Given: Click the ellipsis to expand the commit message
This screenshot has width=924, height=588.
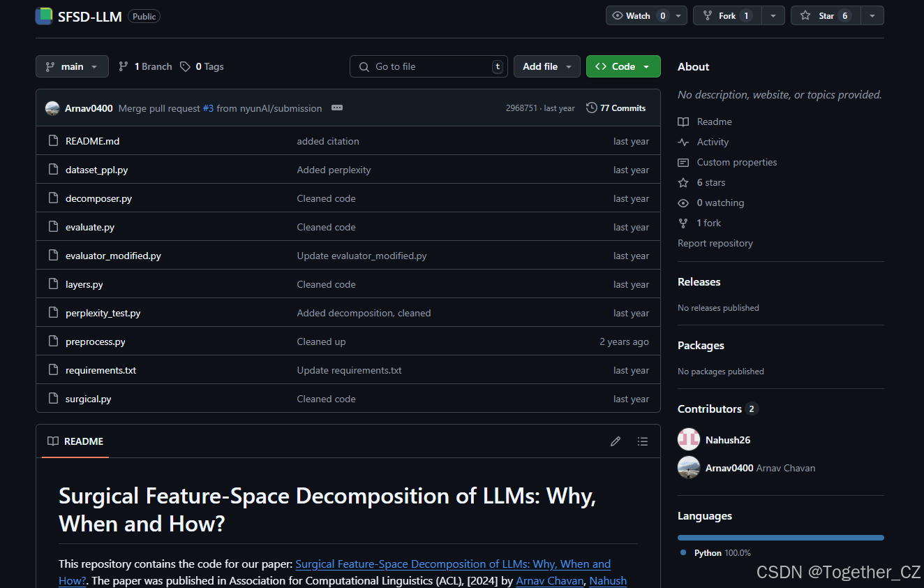Looking at the screenshot, I should 337,108.
